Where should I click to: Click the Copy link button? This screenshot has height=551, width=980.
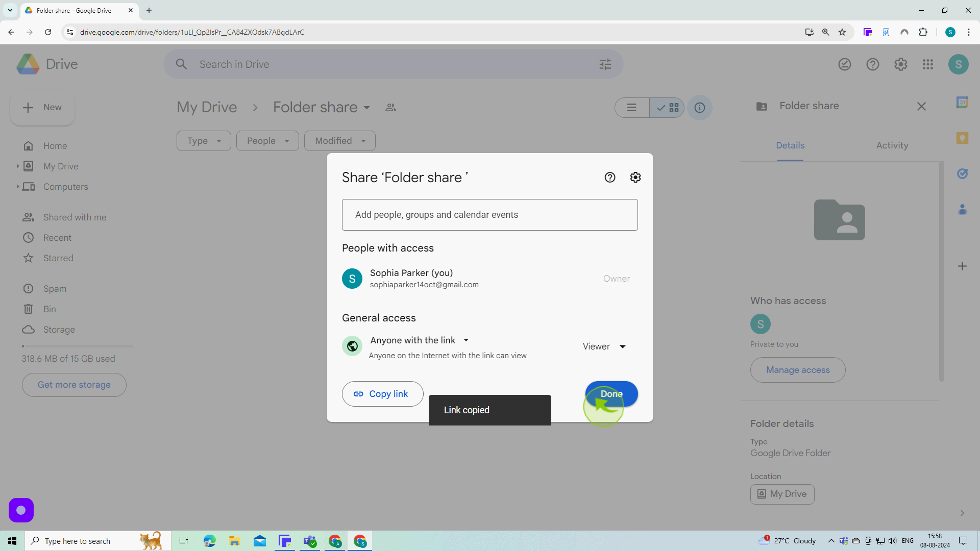tap(383, 394)
